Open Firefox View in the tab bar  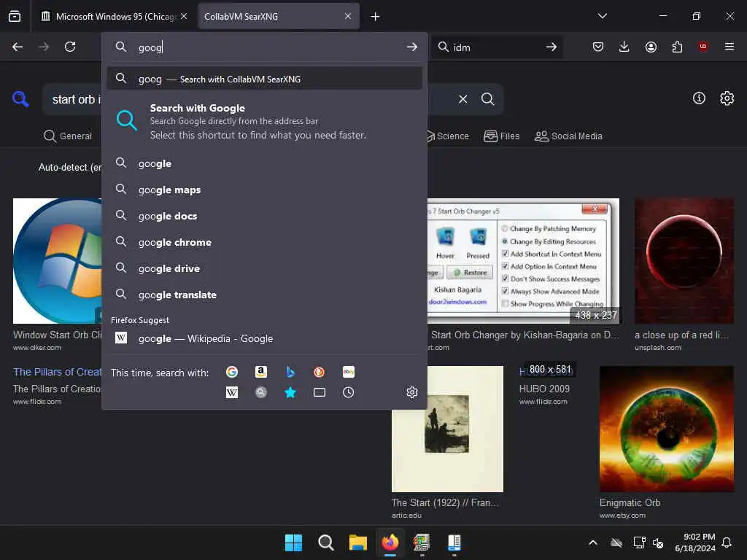(x=15, y=17)
